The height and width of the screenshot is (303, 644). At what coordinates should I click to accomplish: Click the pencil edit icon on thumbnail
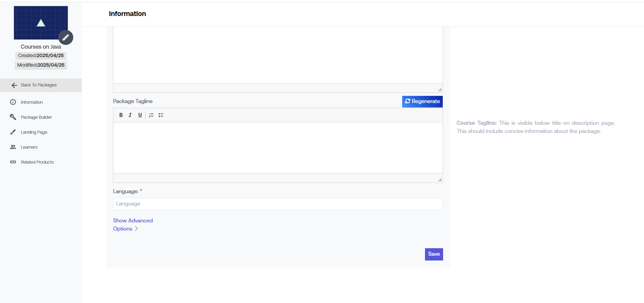(66, 37)
